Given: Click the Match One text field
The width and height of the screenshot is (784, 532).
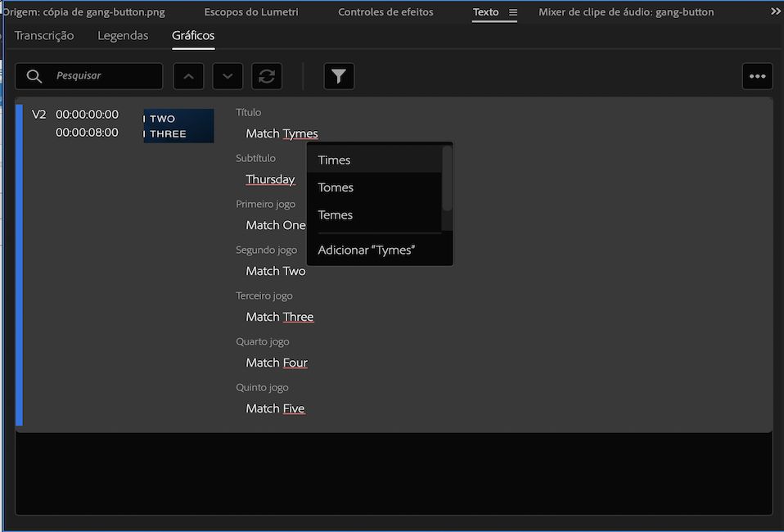Looking at the screenshot, I should (276, 225).
